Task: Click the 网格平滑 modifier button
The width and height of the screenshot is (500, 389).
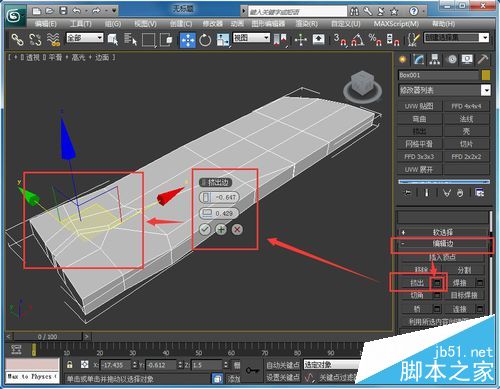Action: coord(419,144)
